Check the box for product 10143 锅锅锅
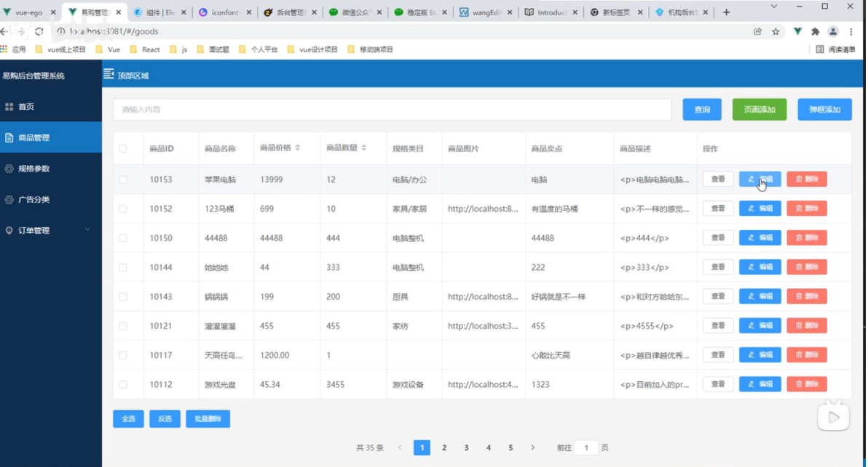Image resolution: width=868 pixels, height=467 pixels. [123, 297]
